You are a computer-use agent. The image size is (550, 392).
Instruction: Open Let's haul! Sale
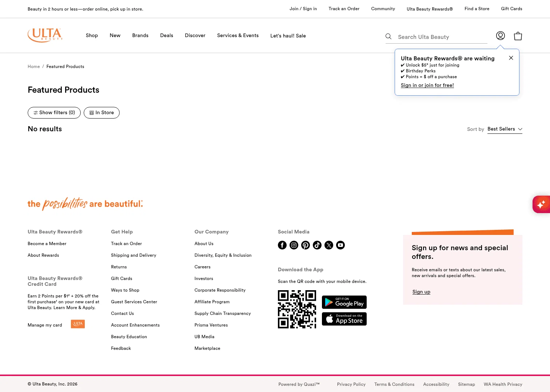coord(288,36)
